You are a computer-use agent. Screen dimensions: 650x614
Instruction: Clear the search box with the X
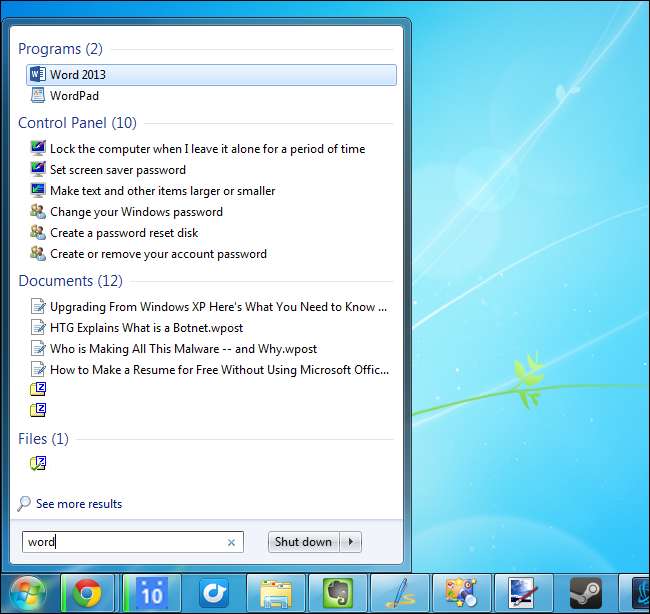(x=231, y=543)
